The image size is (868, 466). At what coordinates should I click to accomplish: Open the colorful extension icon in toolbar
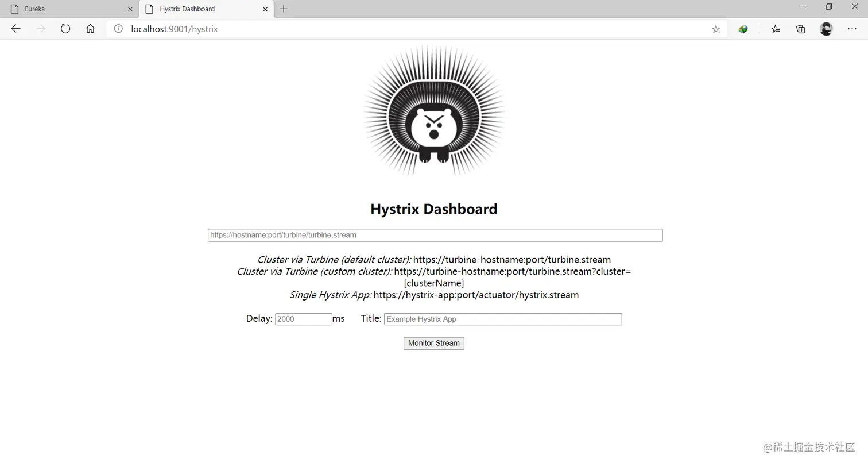(x=743, y=29)
